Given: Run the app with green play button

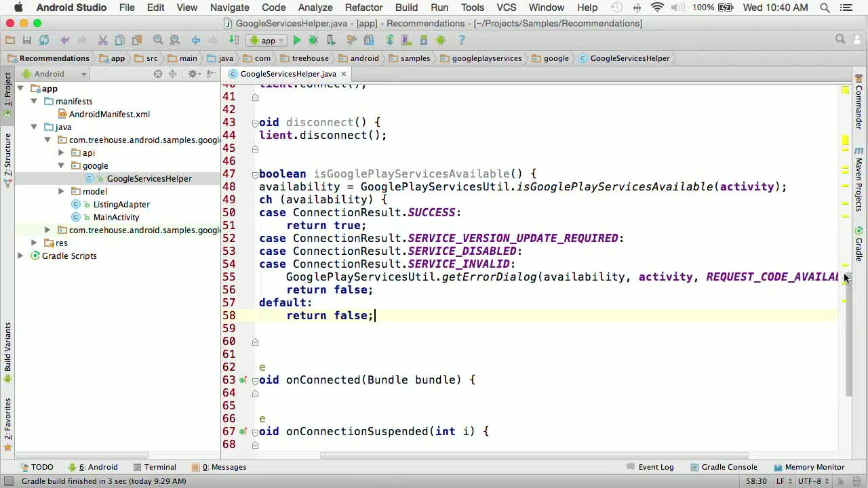Looking at the screenshot, I should click(296, 41).
